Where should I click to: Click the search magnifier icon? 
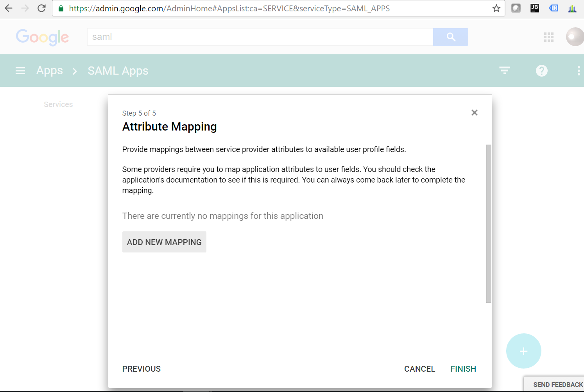coord(450,37)
